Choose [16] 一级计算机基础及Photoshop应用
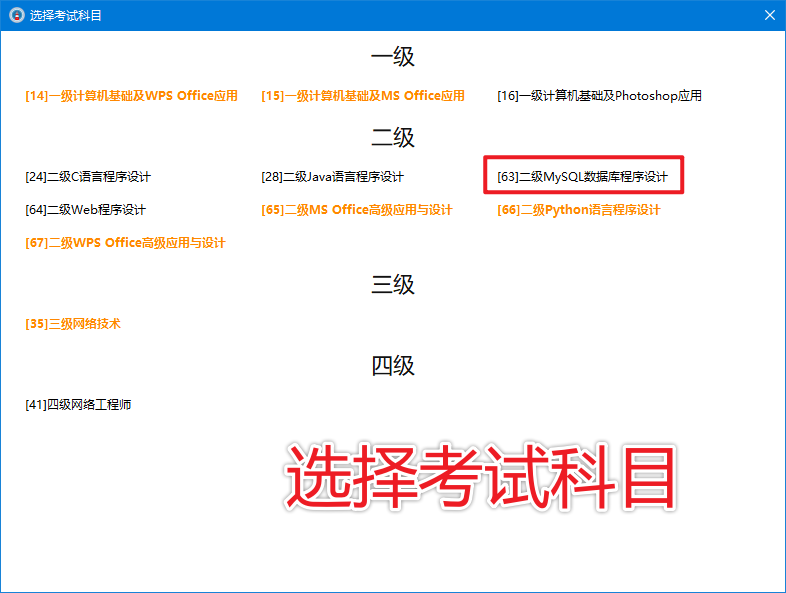Image resolution: width=786 pixels, height=593 pixels. pyautogui.click(x=600, y=96)
